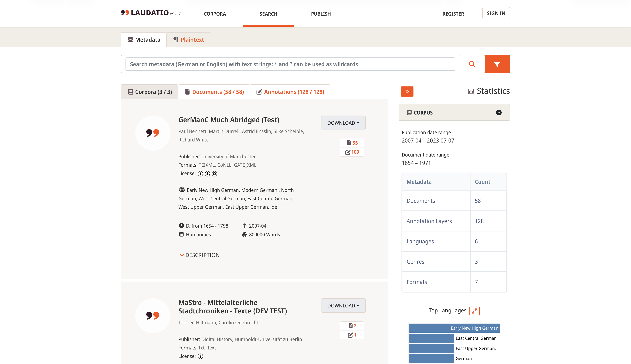Select the Annotations (128 / 128) tab
The image size is (631, 364).
click(290, 92)
